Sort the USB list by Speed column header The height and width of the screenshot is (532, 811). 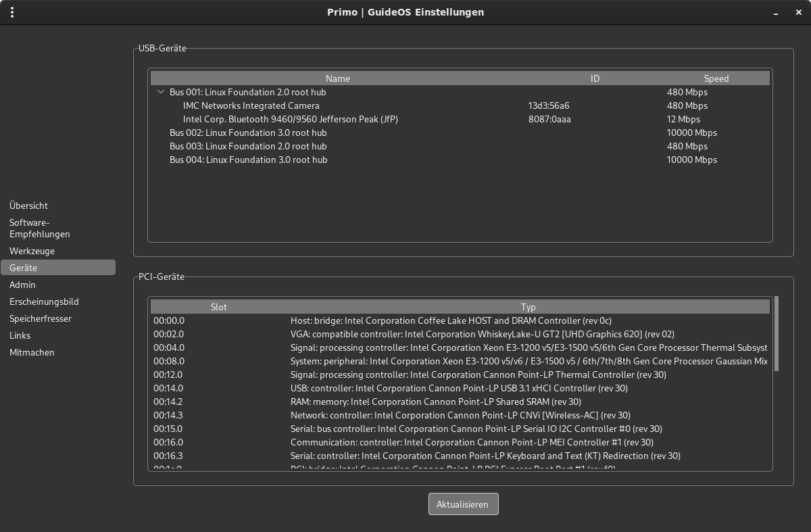point(716,78)
